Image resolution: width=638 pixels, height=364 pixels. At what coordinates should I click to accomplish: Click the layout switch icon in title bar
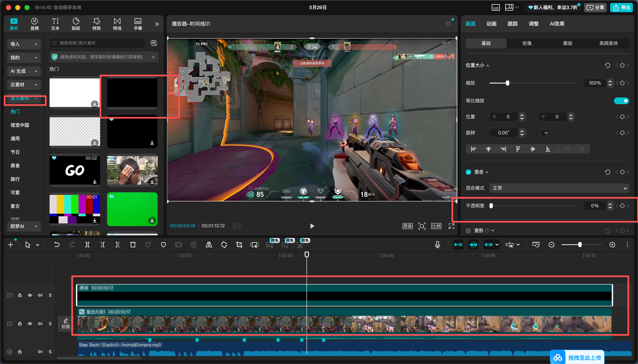click(509, 8)
